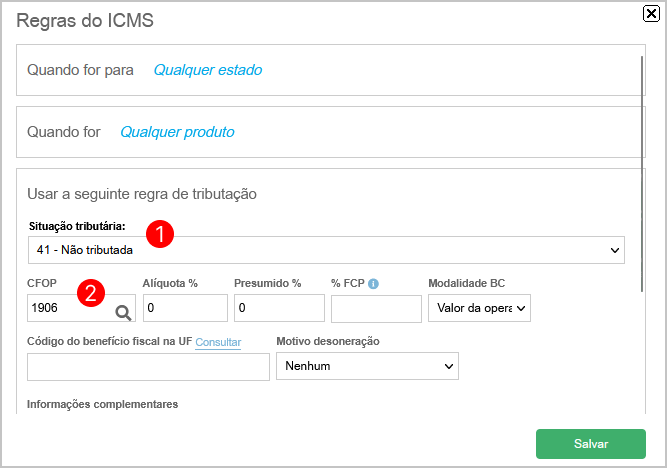Click the CFOP search magnifier icon

[123, 313]
